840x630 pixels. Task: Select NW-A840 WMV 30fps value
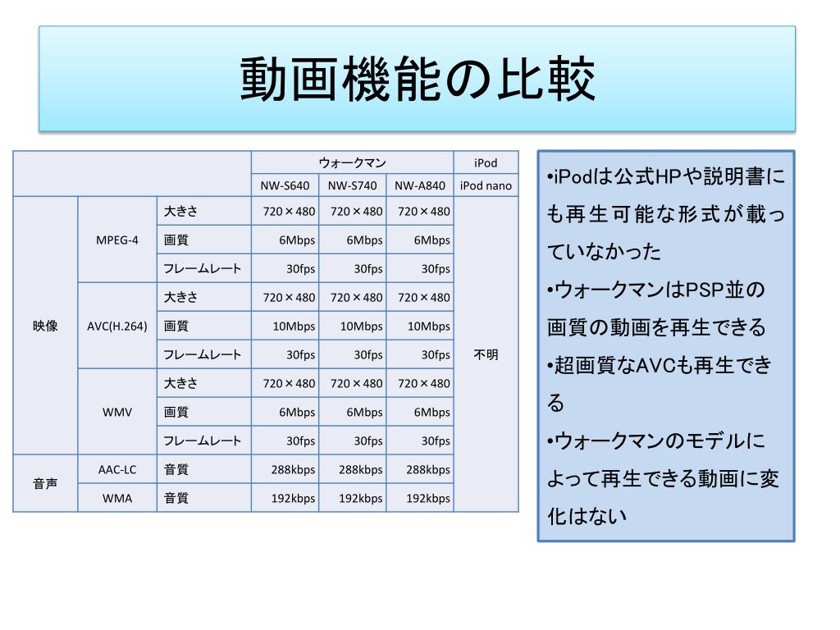[x=420, y=441]
